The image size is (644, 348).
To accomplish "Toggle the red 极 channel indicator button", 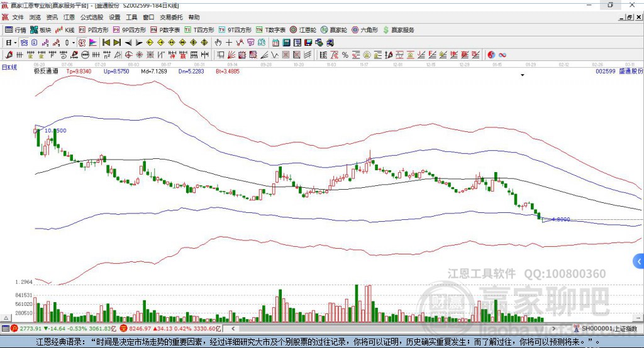I will (x=82, y=43).
